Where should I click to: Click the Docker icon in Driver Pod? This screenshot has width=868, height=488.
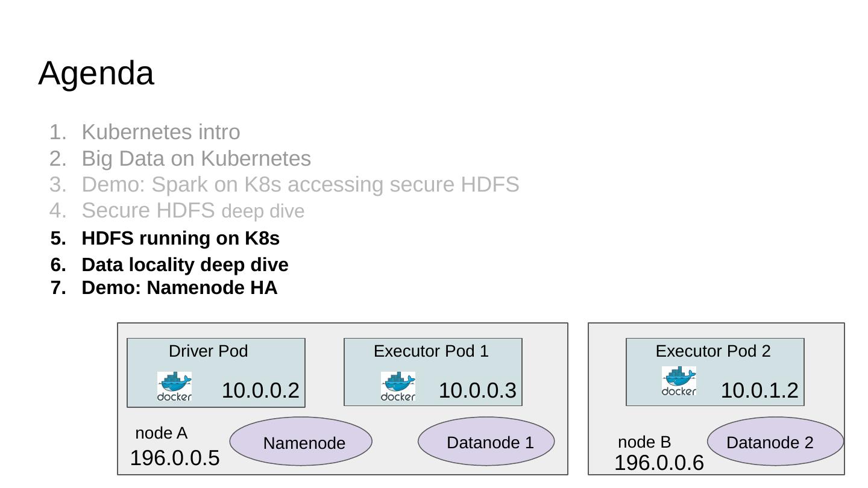click(174, 386)
